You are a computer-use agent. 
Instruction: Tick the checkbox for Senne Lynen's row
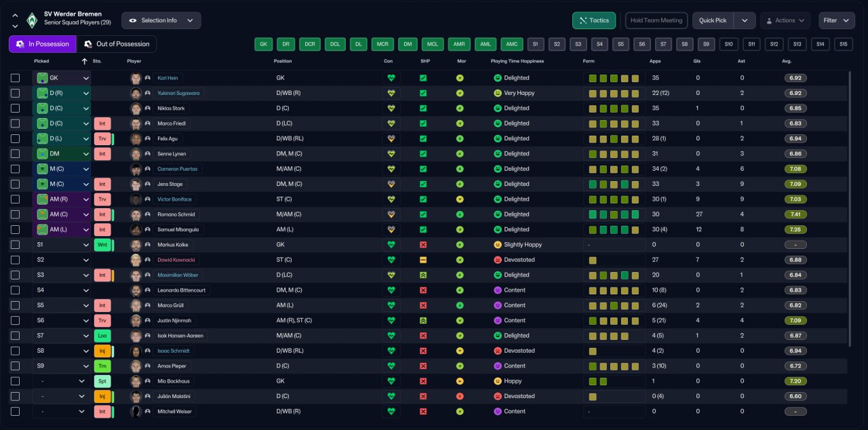[x=15, y=154]
